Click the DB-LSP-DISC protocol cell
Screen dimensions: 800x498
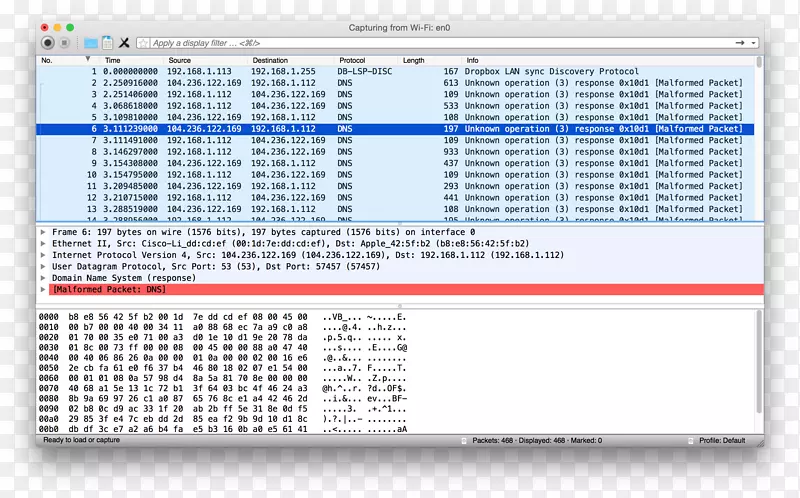click(x=364, y=71)
